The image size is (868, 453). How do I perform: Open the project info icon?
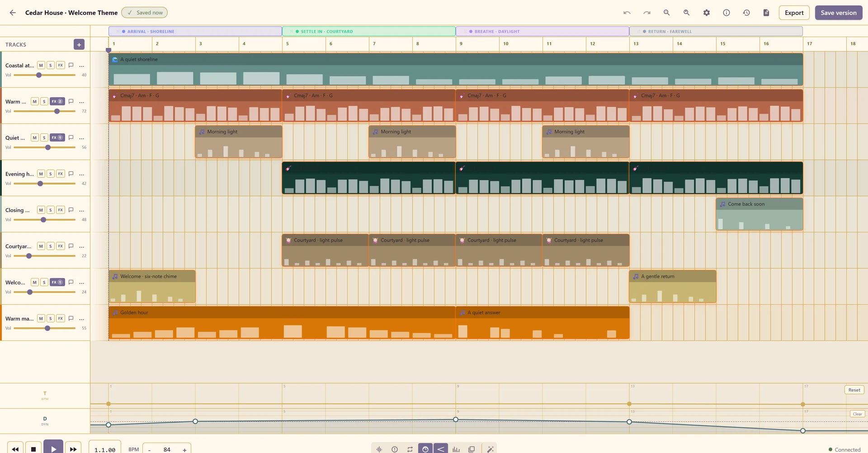click(x=726, y=13)
